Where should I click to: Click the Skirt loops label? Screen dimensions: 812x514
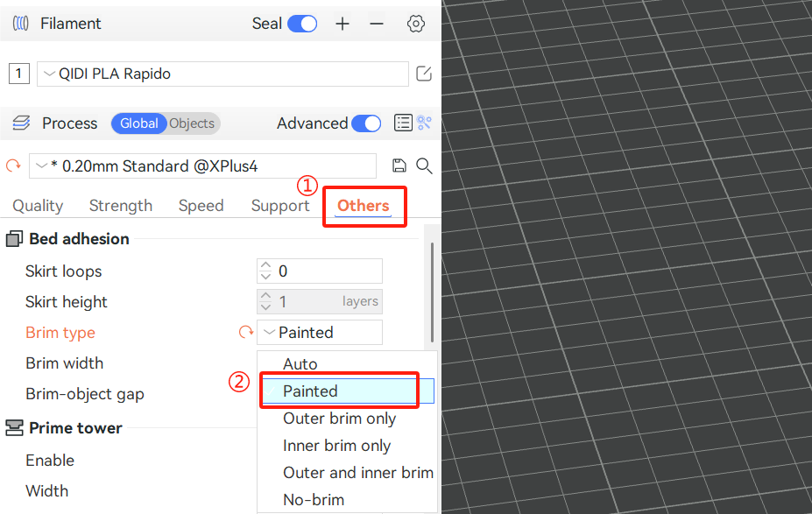[64, 271]
